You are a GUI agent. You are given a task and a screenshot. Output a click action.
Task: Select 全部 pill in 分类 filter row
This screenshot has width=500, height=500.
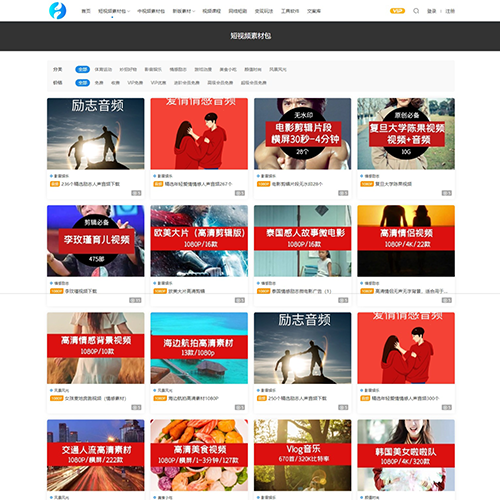[x=82, y=69]
